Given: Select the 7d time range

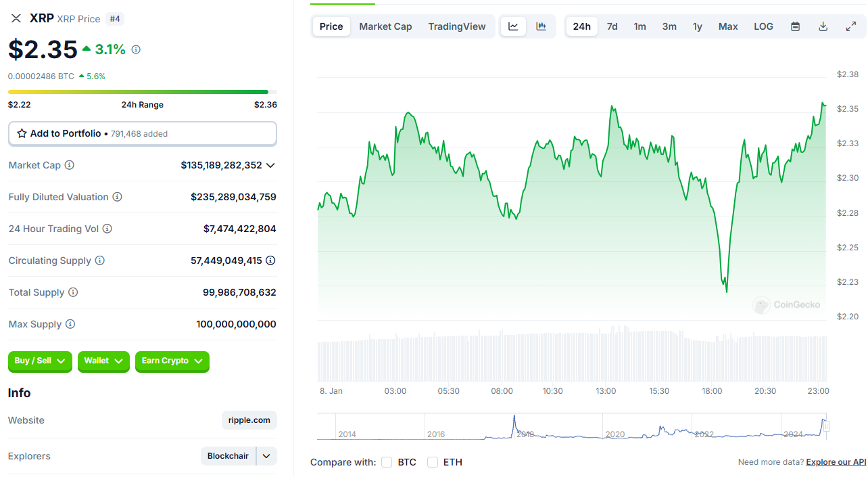Looking at the screenshot, I should tap(612, 26).
